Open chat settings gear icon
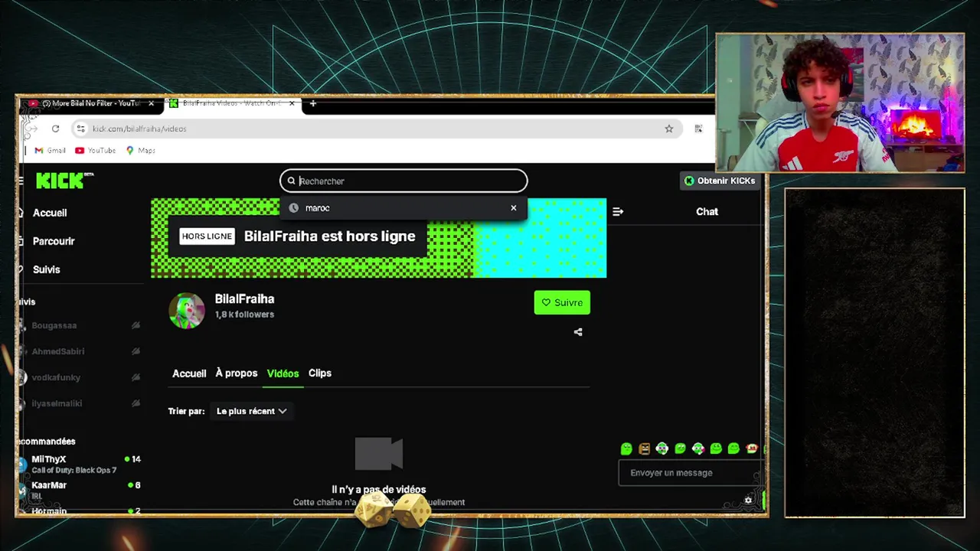Screen dimensions: 980x551 748,500
